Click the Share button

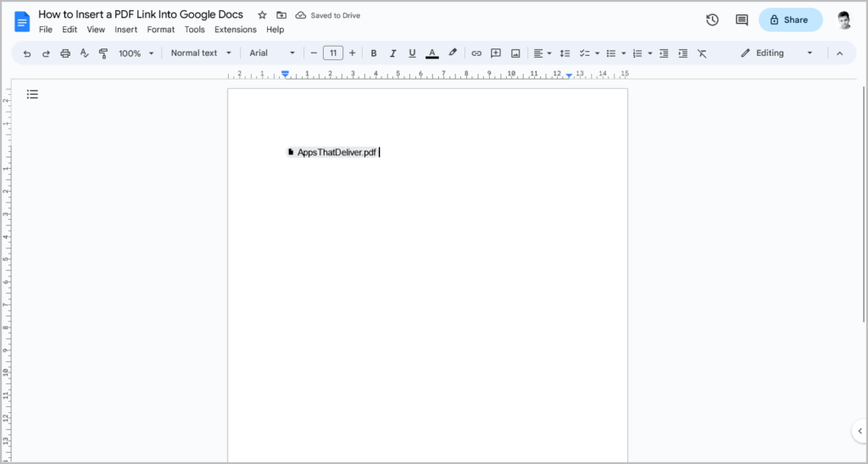pyautogui.click(x=791, y=20)
